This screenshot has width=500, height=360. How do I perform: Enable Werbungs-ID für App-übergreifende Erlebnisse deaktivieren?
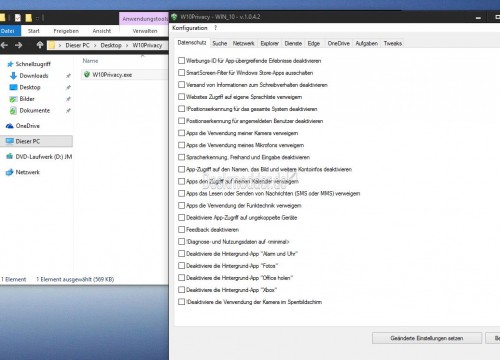pos(181,61)
